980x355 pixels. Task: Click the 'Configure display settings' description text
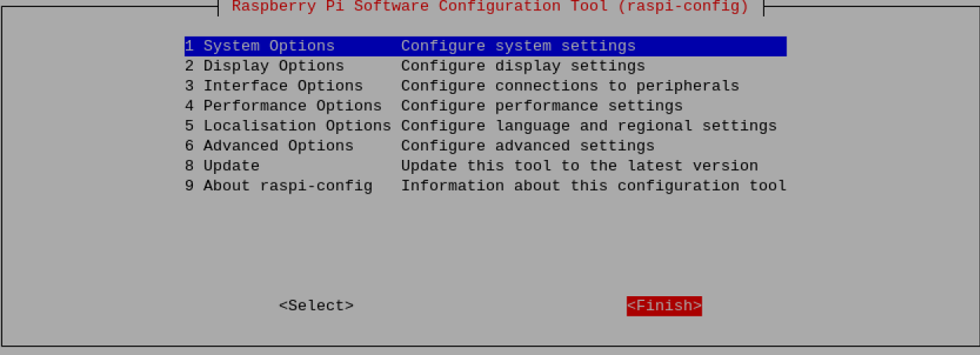click(523, 66)
